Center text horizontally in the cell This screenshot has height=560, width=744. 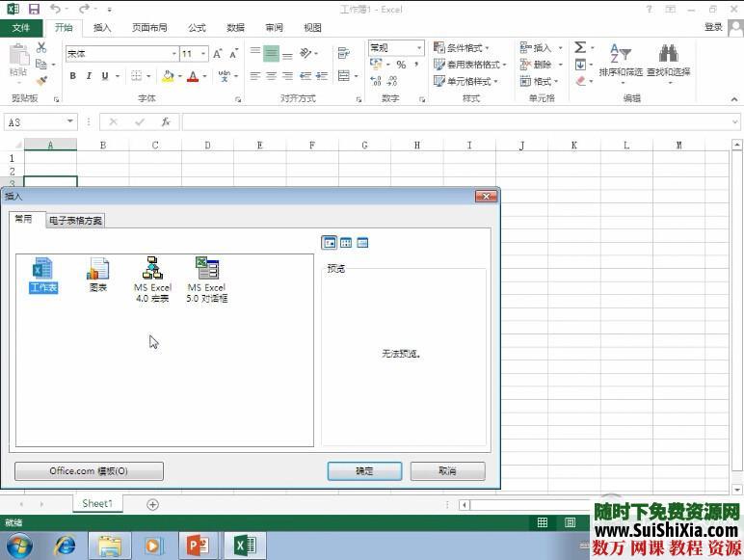click(272, 76)
